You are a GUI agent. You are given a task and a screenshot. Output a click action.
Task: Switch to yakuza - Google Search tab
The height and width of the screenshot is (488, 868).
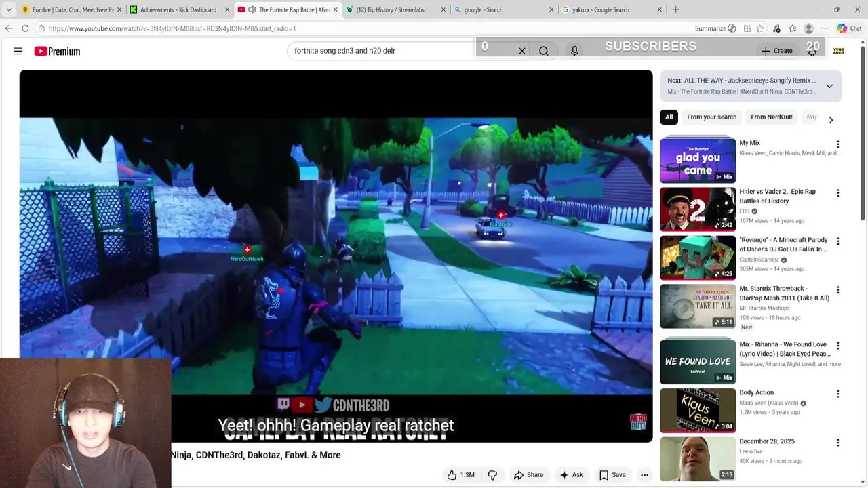tap(610, 9)
